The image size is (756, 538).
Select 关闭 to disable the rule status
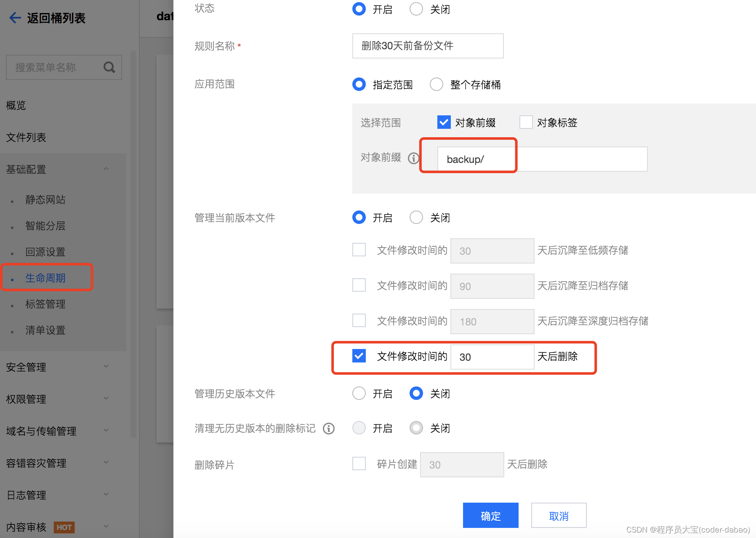click(416, 9)
